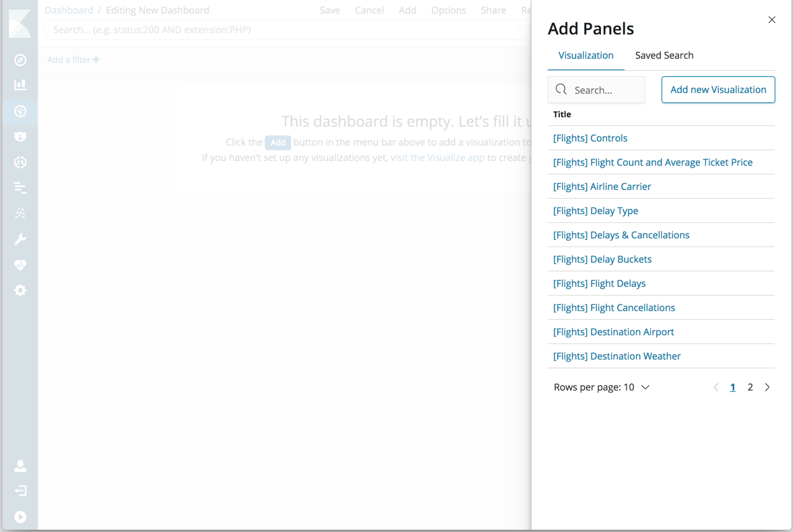
Task: Select the Visualize bar chart icon
Action: 20,85
